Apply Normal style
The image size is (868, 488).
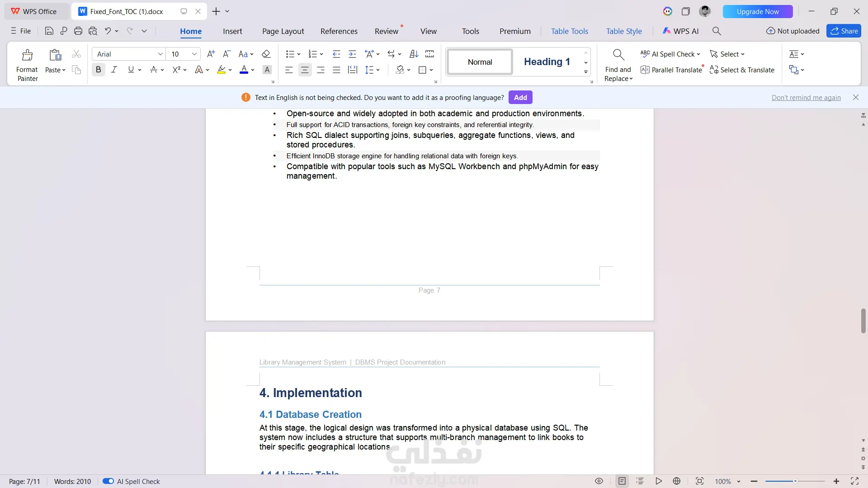[480, 62]
